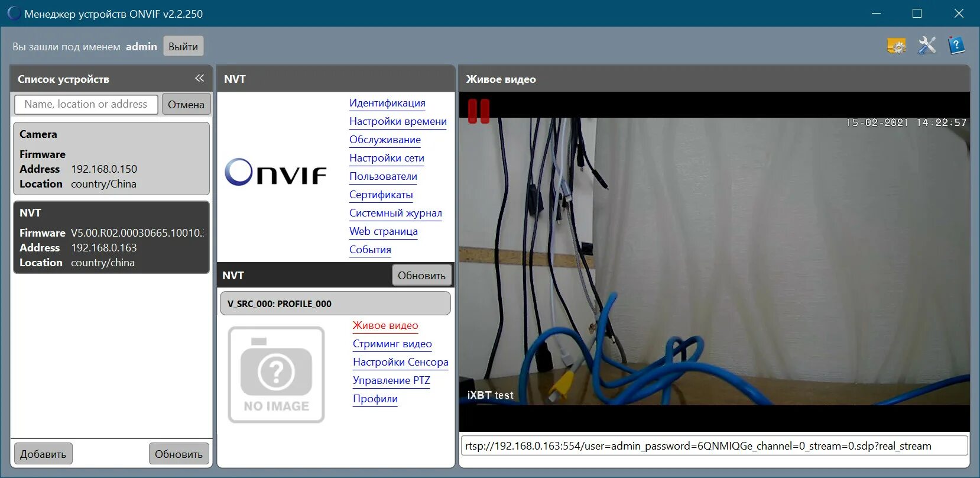Open the Настройки времени link
The image size is (980, 478).
(x=398, y=121)
